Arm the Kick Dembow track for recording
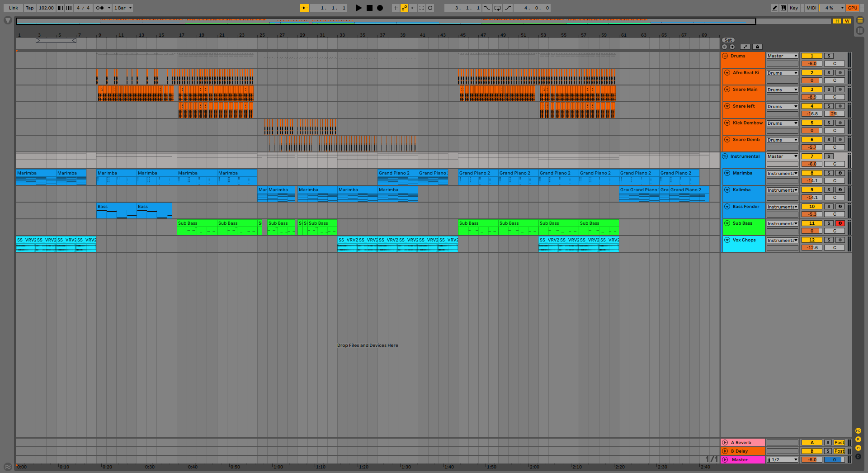The height and width of the screenshot is (473, 868). point(840,123)
